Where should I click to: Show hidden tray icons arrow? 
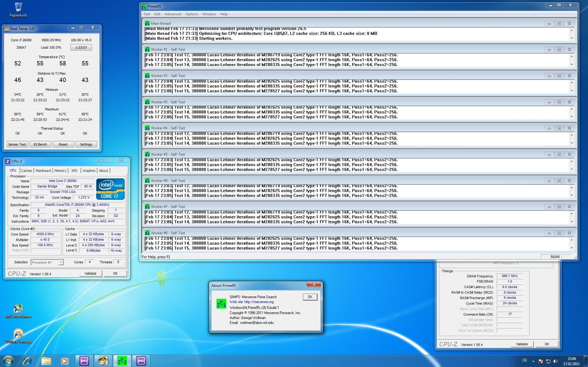[x=533, y=361]
